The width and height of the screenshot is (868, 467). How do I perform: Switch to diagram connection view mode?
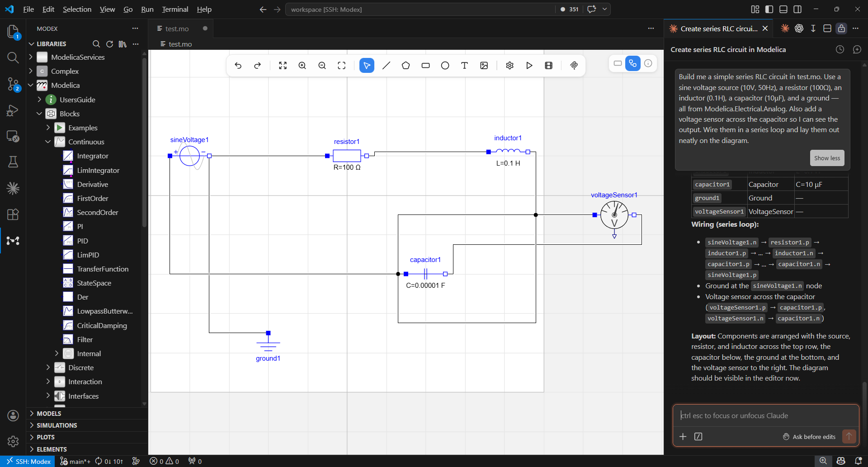(632, 63)
